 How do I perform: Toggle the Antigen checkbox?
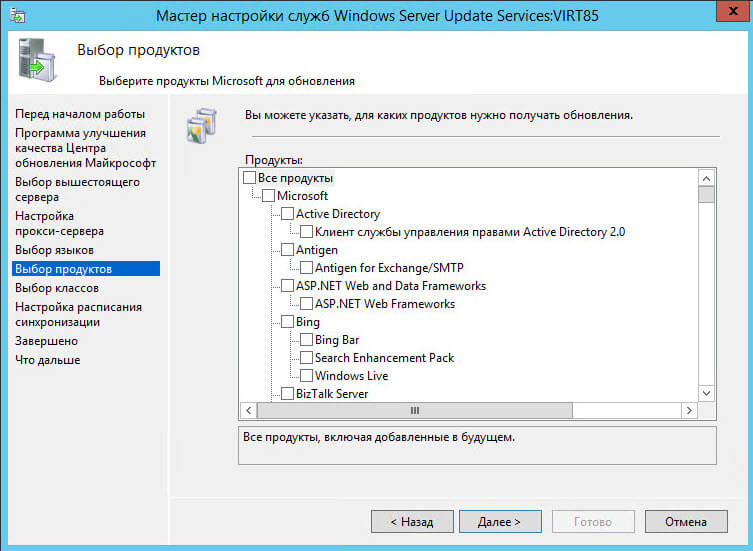click(x=287, y=250)
